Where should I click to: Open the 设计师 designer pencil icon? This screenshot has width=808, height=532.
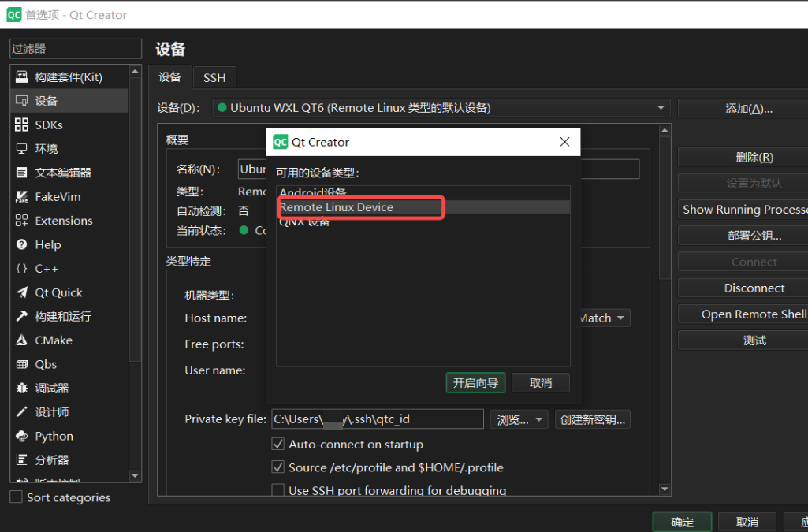coord(21,412)
